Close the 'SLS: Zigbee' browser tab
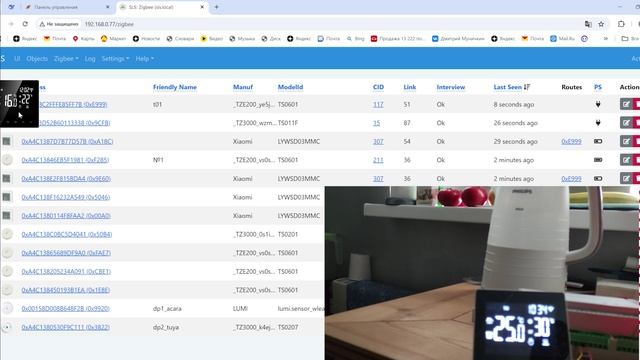Screen dimensions: 640x360 (x=202, y=7)
